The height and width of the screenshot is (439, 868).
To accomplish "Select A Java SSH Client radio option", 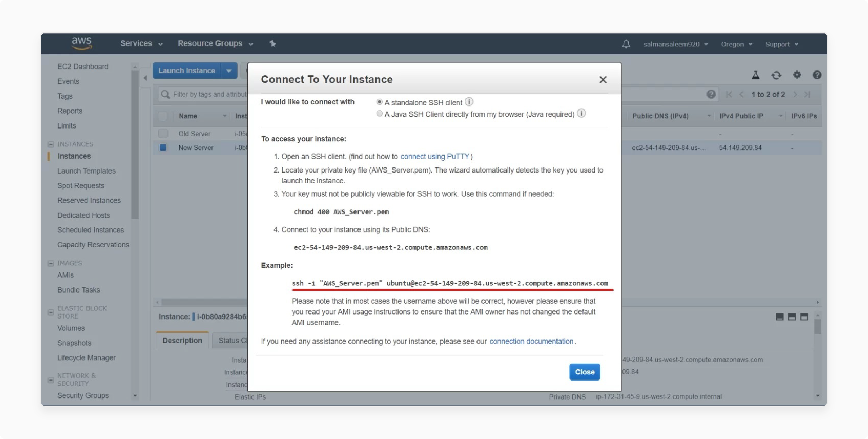I will [380, 114].
